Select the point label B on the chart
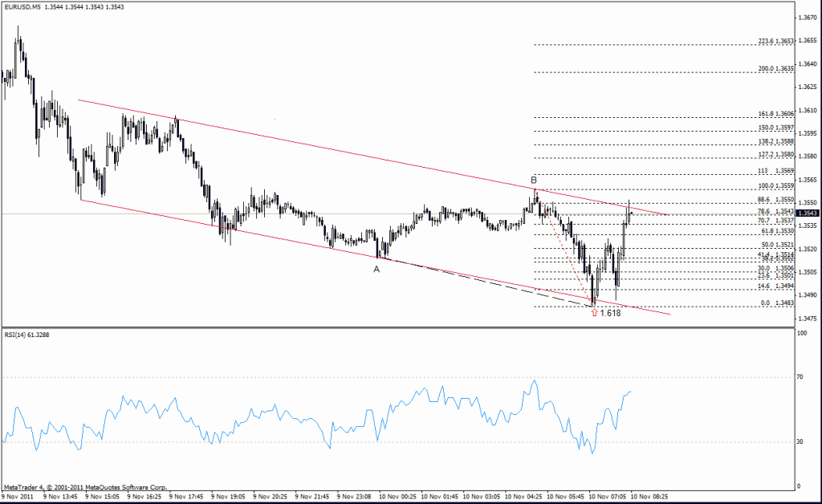The image size is (822, 504). click(534, 181)
